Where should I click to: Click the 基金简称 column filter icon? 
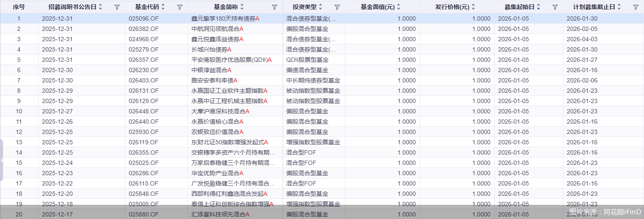click(275, 7)
